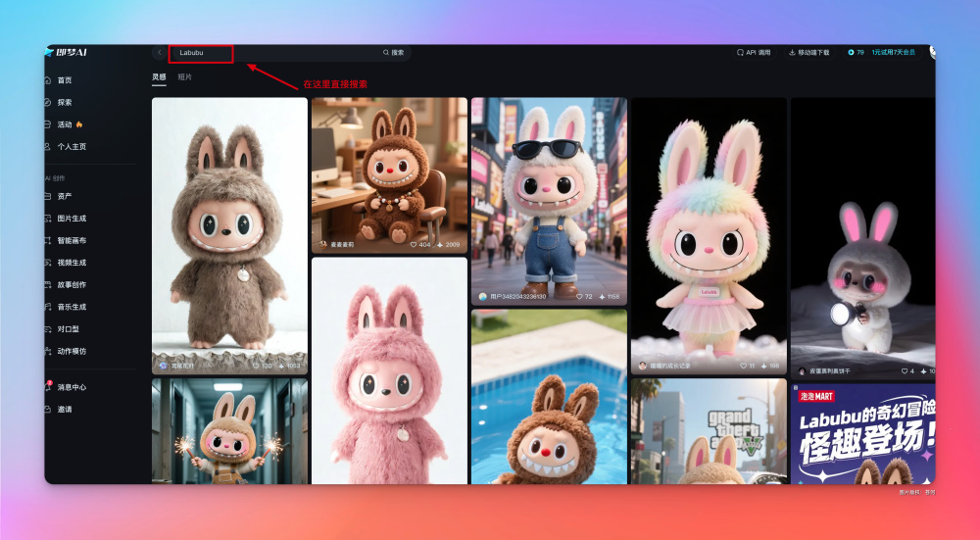Click the 即梦AI logo in the sidebar

pyautogui.click(x=67, y=53)
